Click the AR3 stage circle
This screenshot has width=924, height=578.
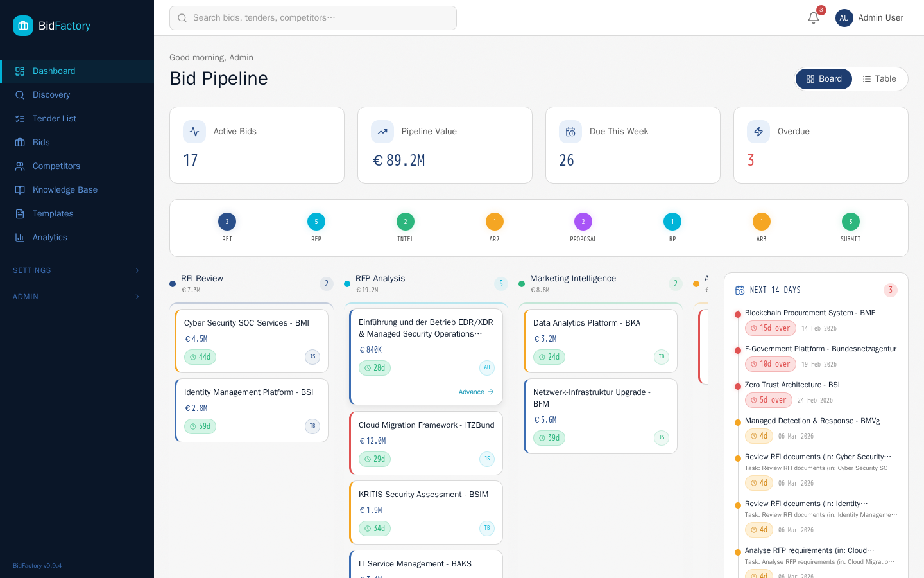pos(762,222)
